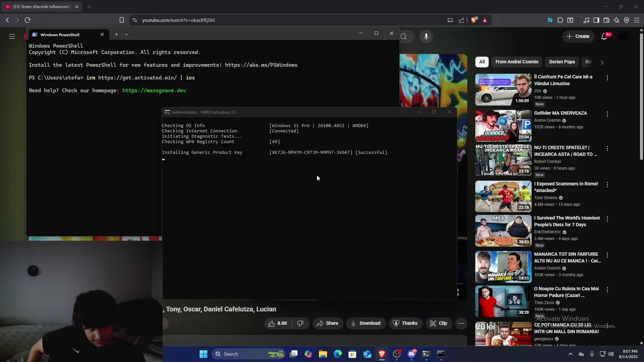644x362 pixels.
Task: Click the taskbar Search box
Action: coord(250,354)
